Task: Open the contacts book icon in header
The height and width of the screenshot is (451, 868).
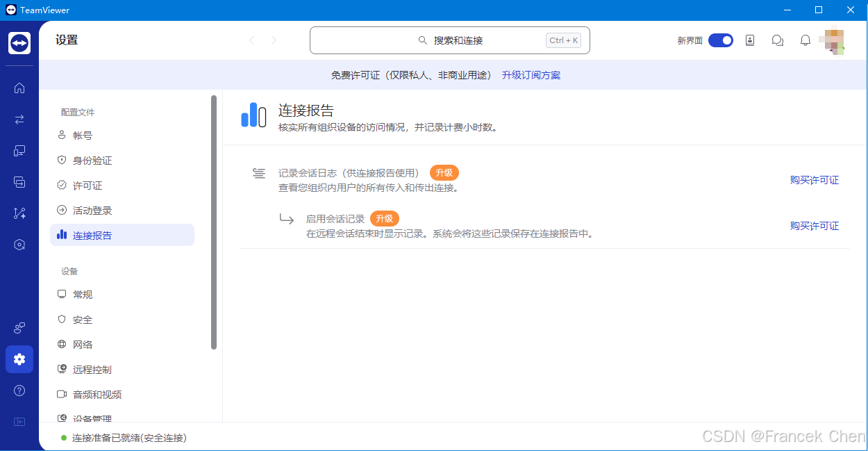Action: (750, 40)
